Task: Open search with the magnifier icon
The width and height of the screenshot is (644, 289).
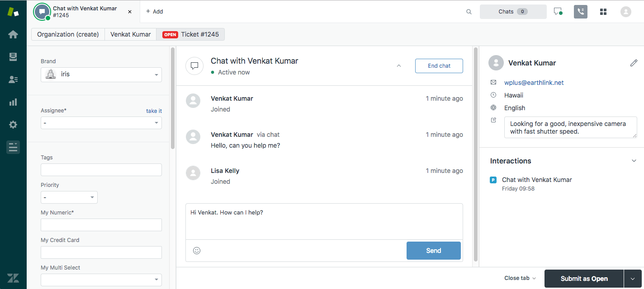Action: [x=469, y=11]
